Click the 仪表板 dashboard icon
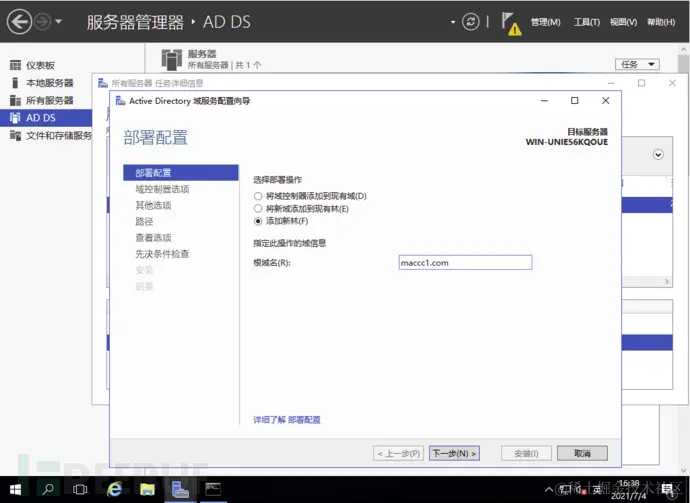The width and height of the screenshot is (690, 503). click(15, 65)
